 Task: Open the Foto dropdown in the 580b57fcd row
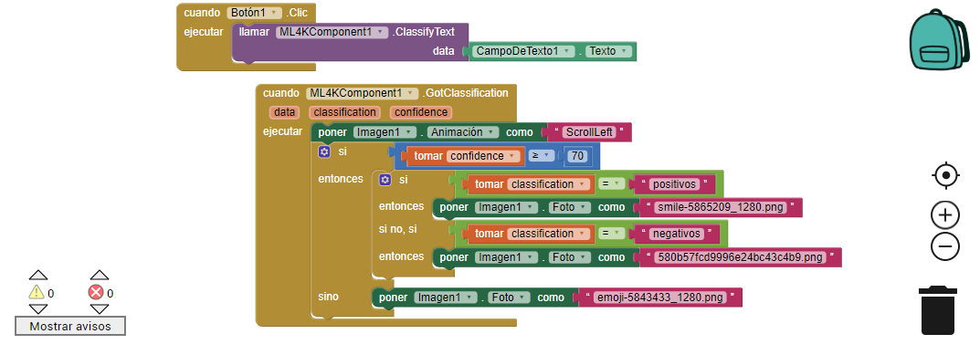click(x=569, y=257)
